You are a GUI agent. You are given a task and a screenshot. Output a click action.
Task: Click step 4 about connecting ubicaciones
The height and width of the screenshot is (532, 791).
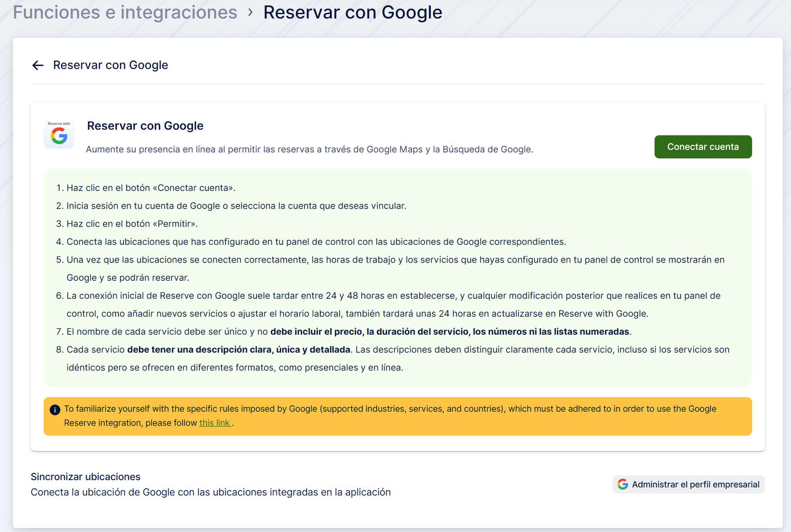(316, 242)
